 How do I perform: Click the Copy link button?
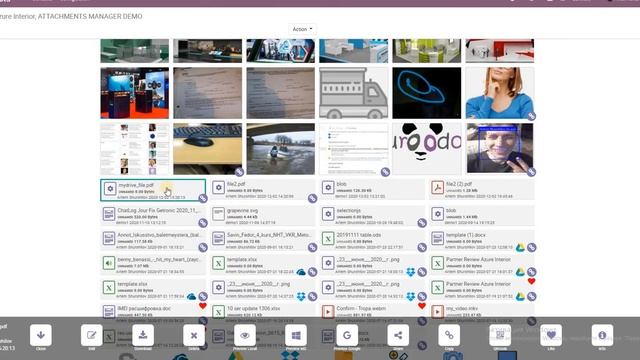pyautogui.click(x=449, y=335)
